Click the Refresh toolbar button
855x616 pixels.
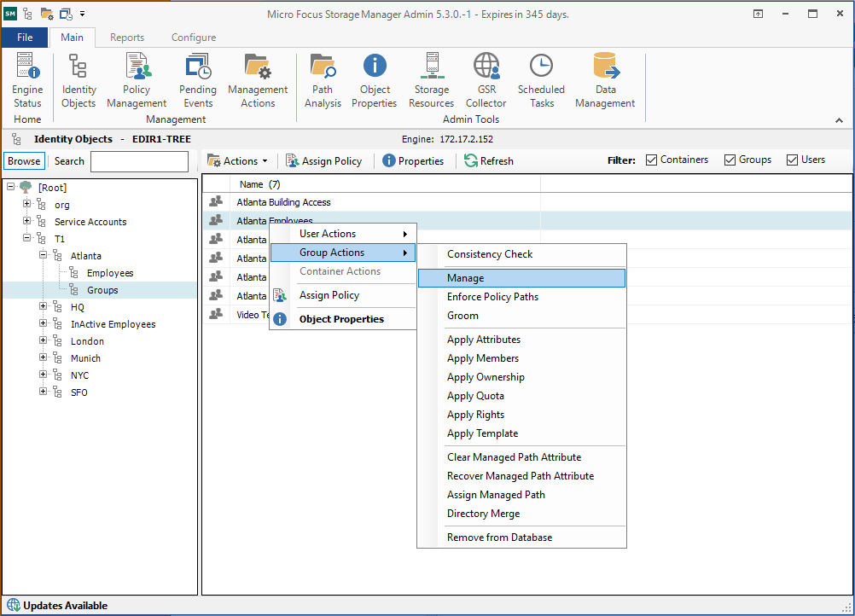489,161
